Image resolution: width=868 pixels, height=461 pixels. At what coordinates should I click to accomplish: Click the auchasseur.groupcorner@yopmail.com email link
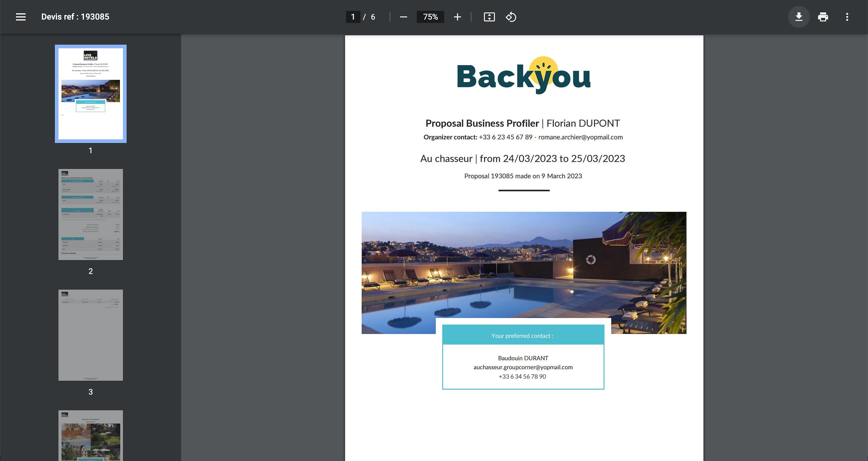(x=523, y=367)
